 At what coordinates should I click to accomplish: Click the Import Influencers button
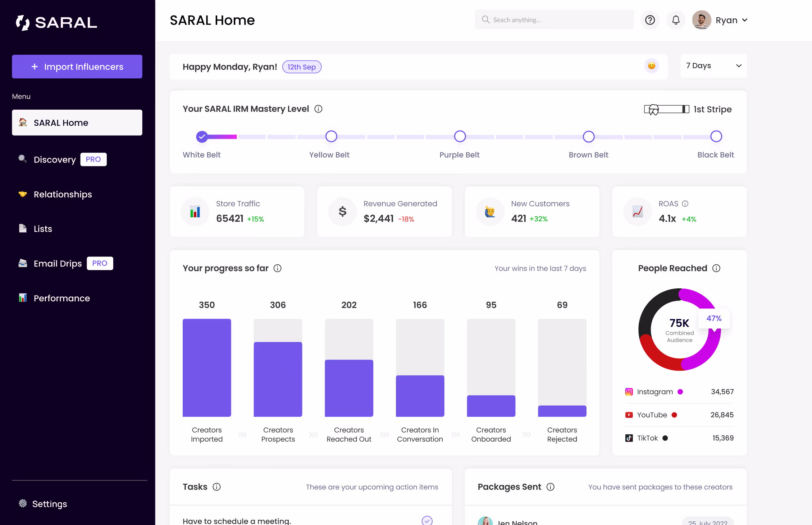(77, 67)
